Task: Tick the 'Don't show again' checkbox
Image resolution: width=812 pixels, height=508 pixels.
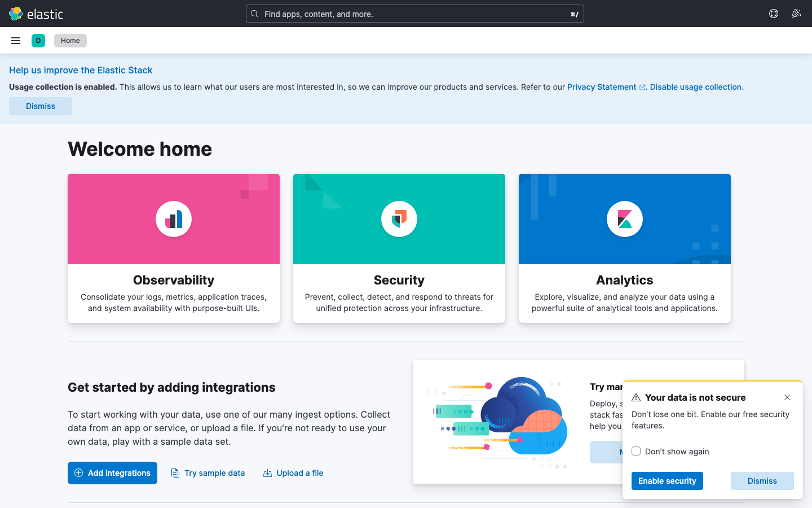Action: [636, 451]
